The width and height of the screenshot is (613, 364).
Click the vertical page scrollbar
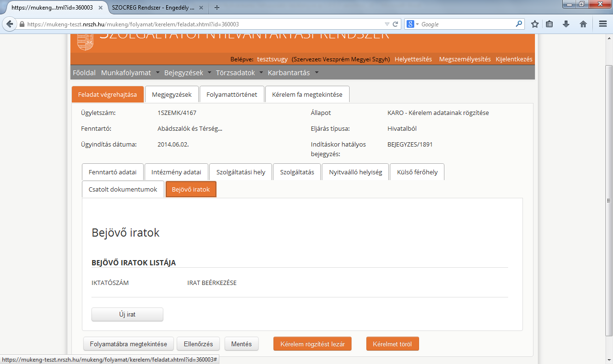[609, 200]
